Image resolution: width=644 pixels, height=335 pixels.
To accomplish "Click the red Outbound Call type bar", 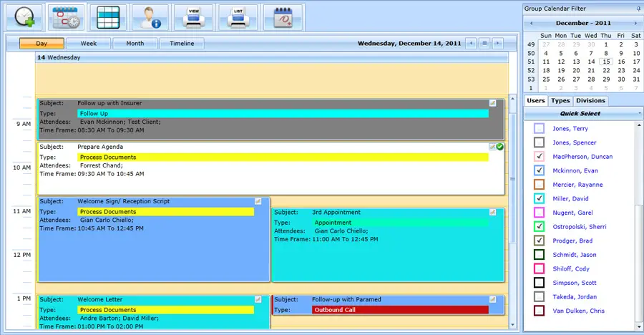I will coord(400,310).
